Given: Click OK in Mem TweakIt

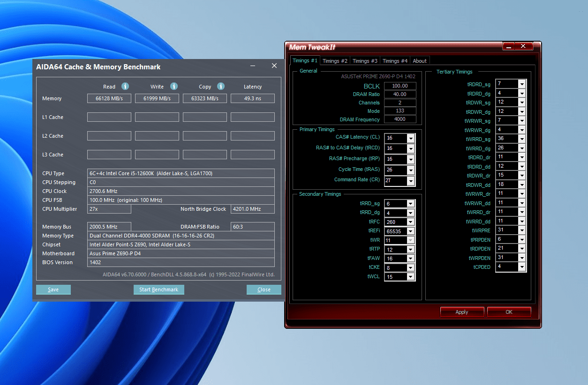Looking at the screenshot, I should point(509,312).
